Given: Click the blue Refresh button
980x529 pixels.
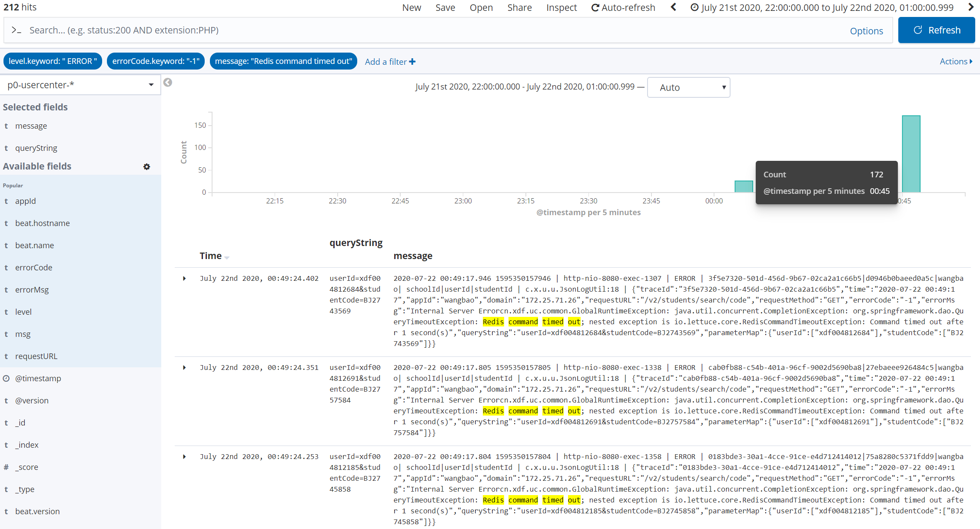Looking at the screenshot, I should pos(936,30).
